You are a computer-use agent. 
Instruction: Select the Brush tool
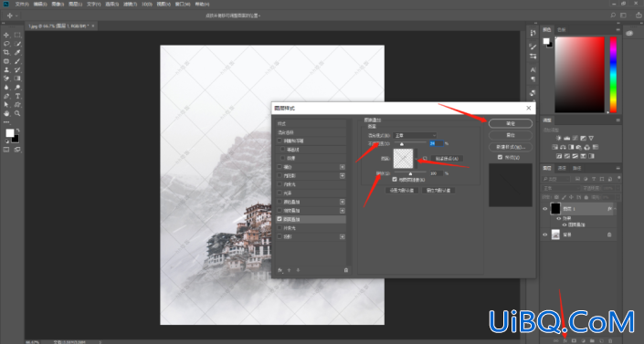pos(17,61)
